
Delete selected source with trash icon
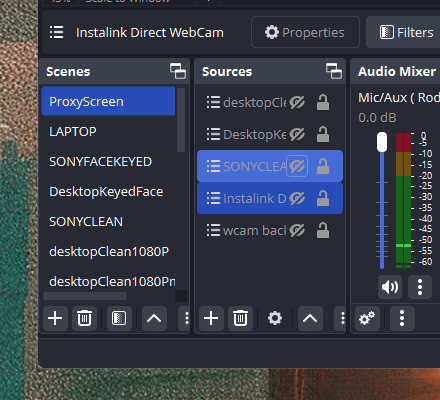pyautogui.click(x=240, y=318)
